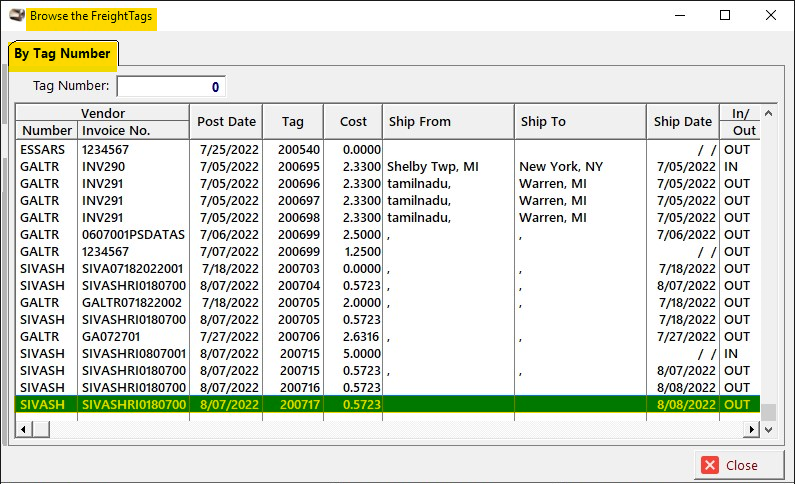Select the By Tag Number tab
Image resolution: width=795 pixels, height=484 pixels.
pyautogui.click(x=63, y=54)
